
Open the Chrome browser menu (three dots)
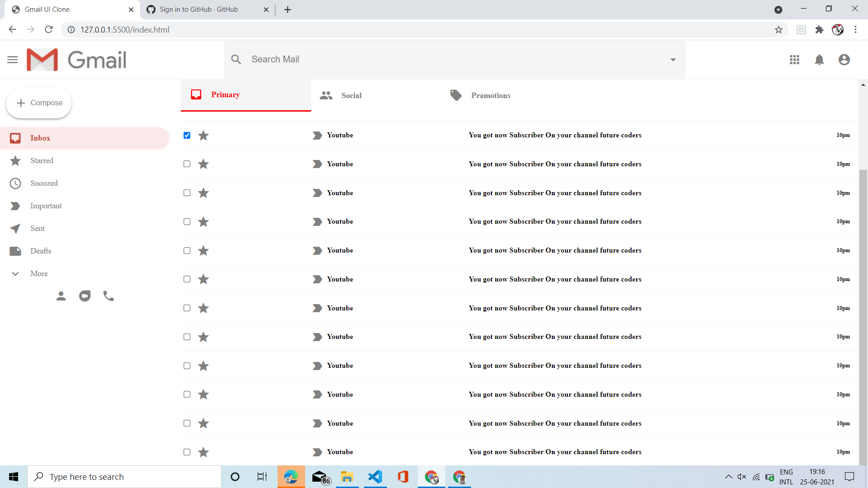(x=856, y=30)
